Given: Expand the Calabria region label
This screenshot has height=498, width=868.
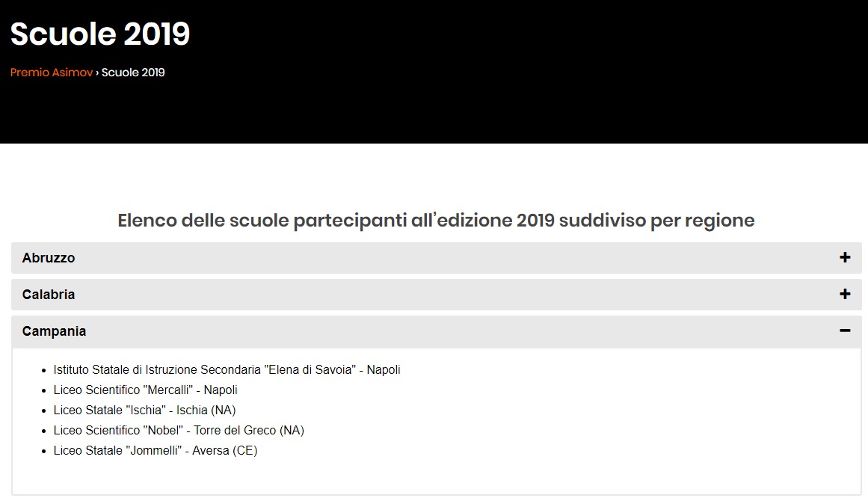Looking at the screenshot, I should click(x=49, y=295).
